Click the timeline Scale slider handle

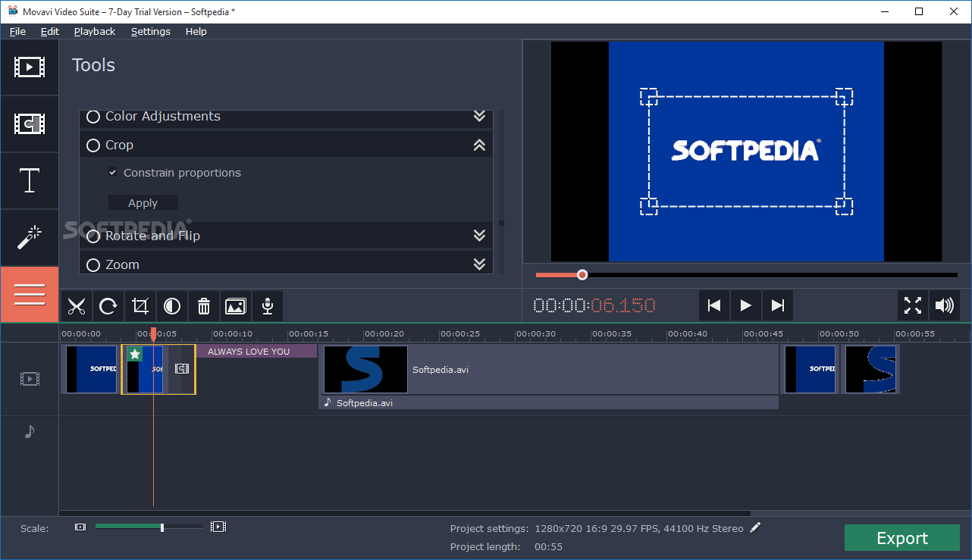[162, 527]
